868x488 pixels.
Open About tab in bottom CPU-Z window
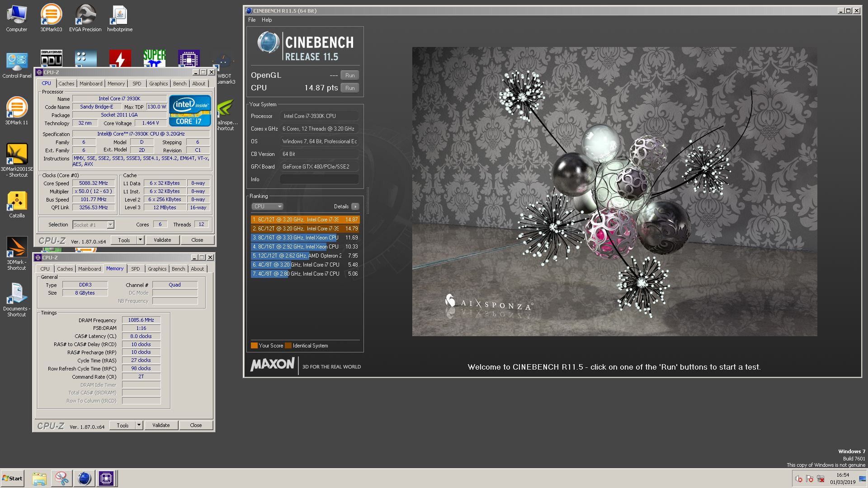pos(197,269)
